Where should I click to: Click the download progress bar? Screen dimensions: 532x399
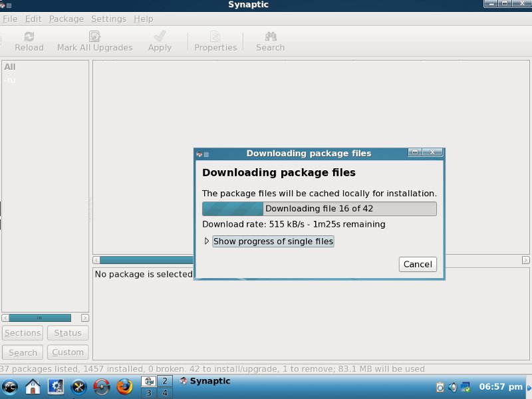tap(319, 209)
